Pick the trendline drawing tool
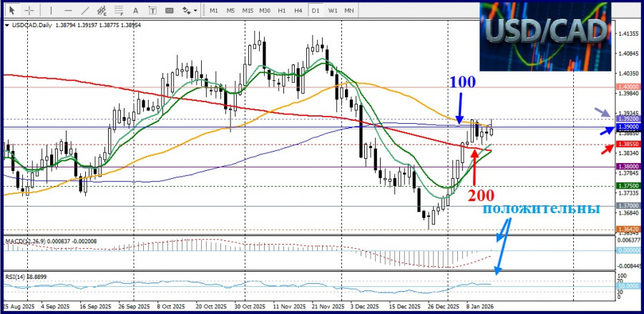Screen dimensions: 644x314 click(85, 11)
